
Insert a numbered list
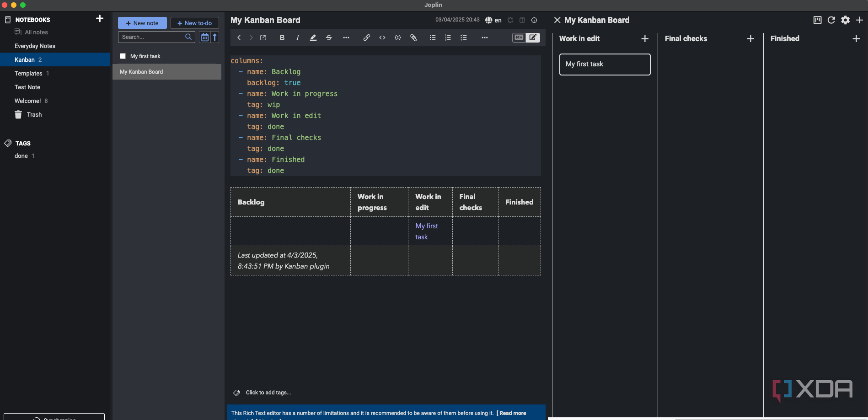(448, 38)
